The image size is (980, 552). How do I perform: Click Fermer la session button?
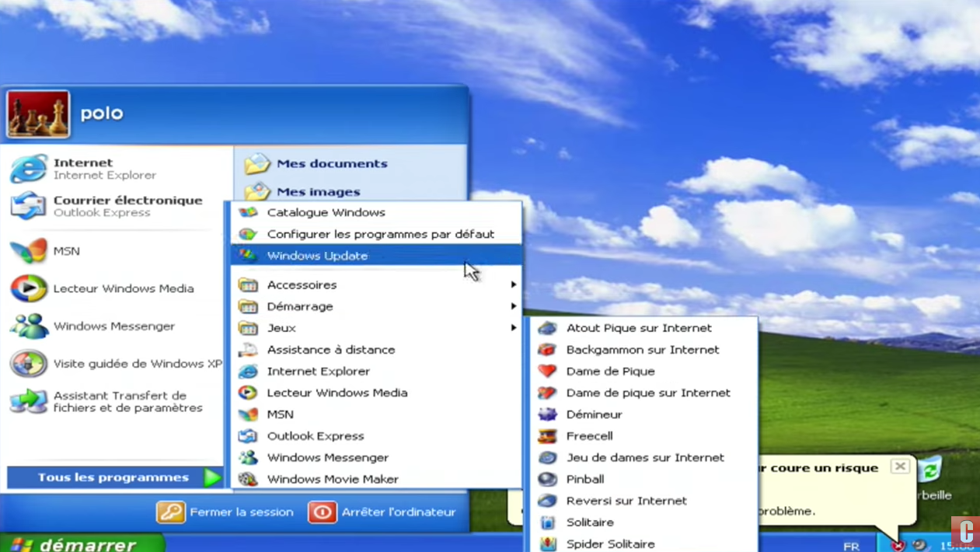(x=225, y=512)
